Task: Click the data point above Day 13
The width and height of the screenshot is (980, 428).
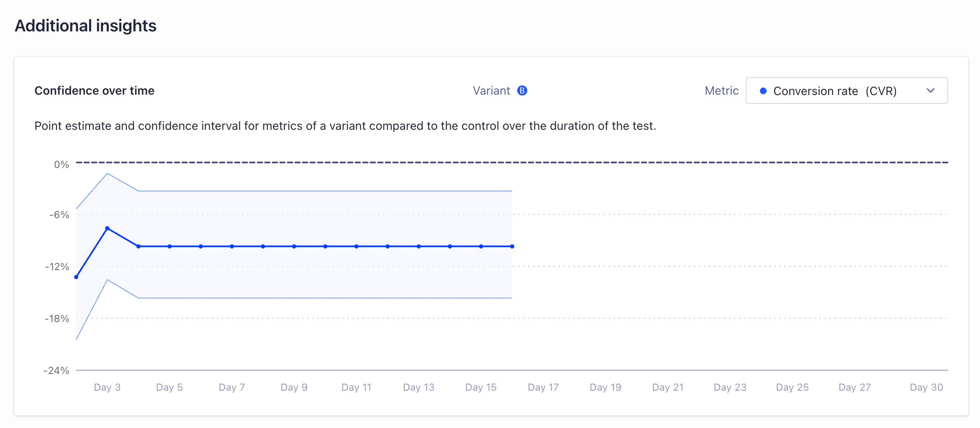Action: click(x=418, y=247)
